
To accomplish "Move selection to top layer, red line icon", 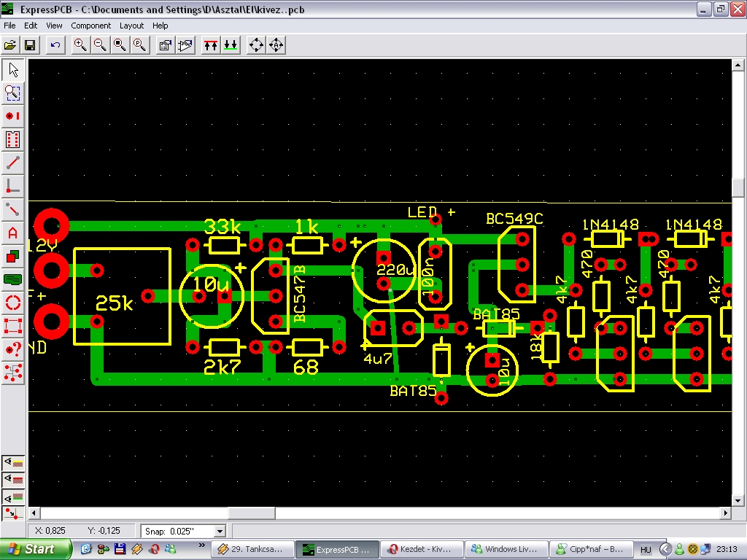I will [x=211, y=45].
